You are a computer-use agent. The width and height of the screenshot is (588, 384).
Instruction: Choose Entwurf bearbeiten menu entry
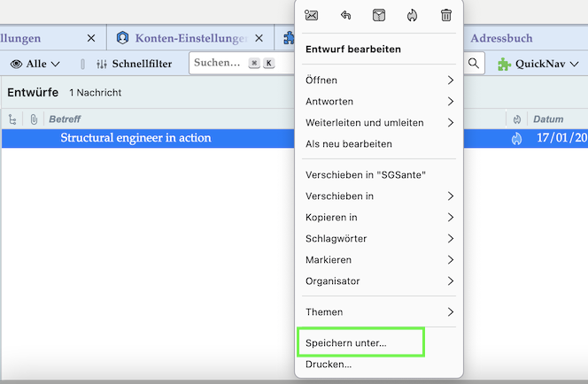353,50
